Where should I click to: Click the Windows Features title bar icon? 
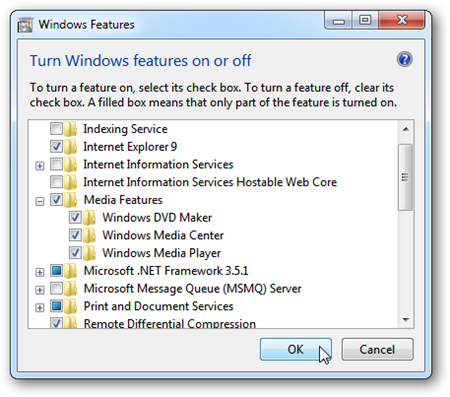[x=25, y=25]
